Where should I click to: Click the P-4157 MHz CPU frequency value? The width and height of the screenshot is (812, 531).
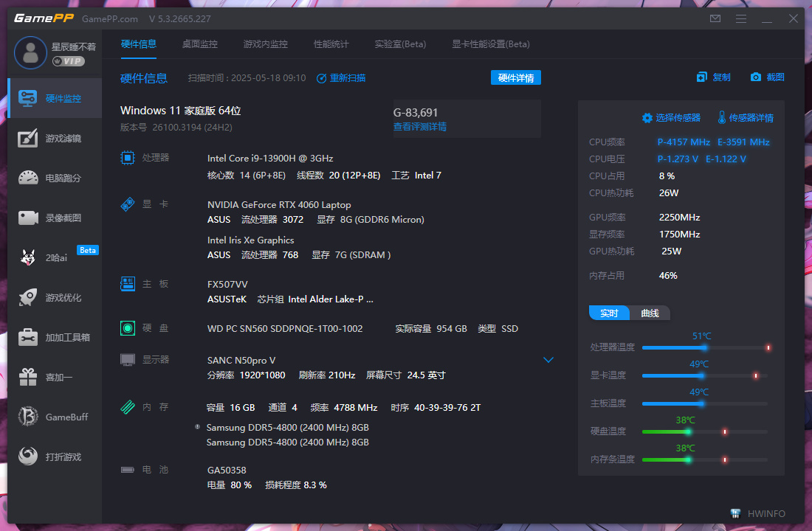click(684, 142)
